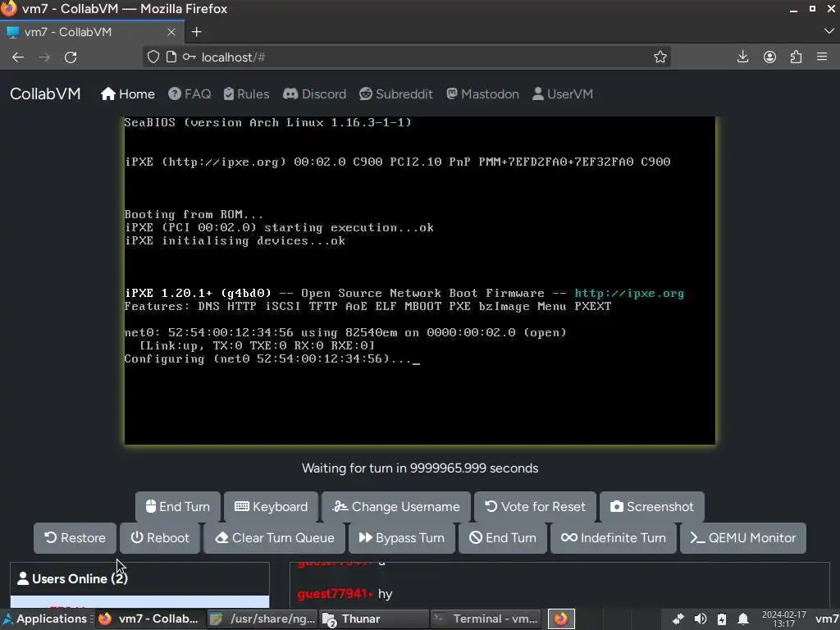
Task: Close the vm7 - CollabVM tab
Action: pos(171,32)
